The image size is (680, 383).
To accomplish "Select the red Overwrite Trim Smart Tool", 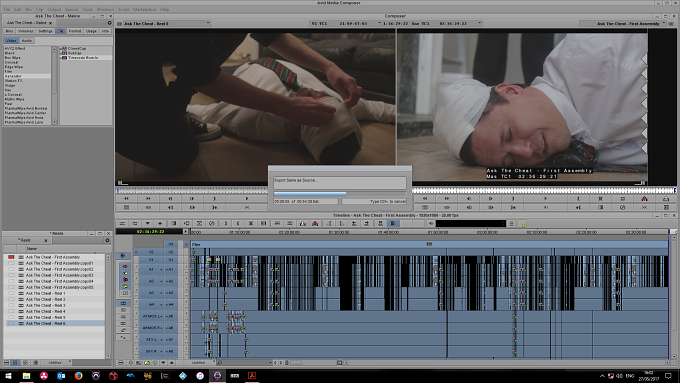I will point(125,280).
